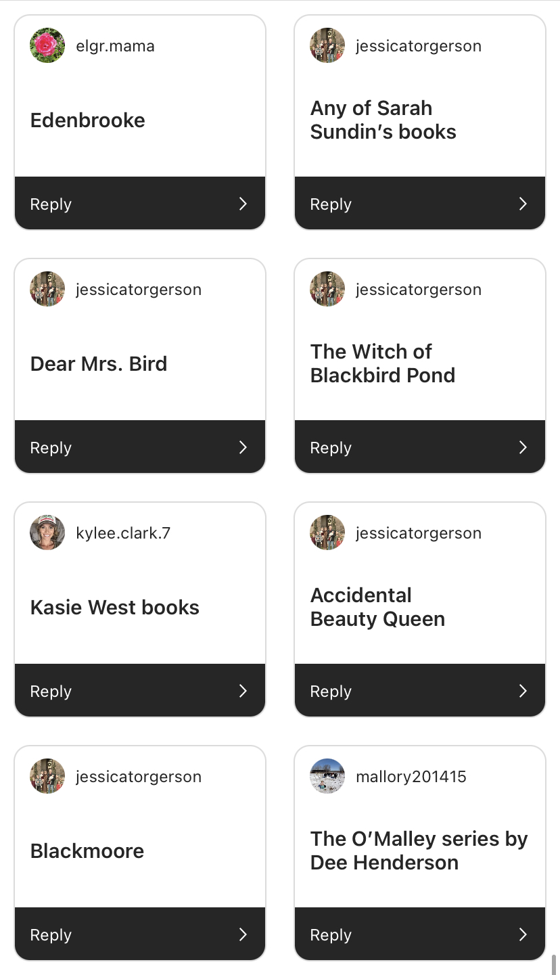
Task: Click jessicatorgerson's avatar on Blackmoore card
Action: click(x=47, y=776)
